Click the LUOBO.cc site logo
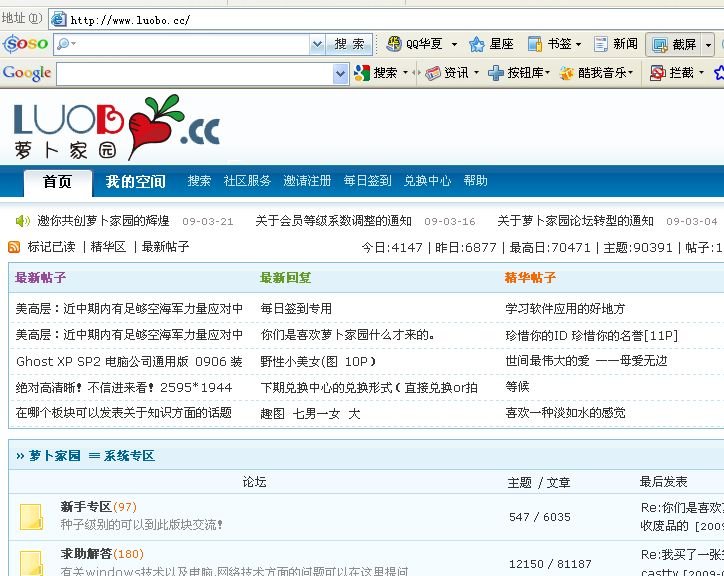The width and height of the screenshot is (724, 576). [116, 128]
